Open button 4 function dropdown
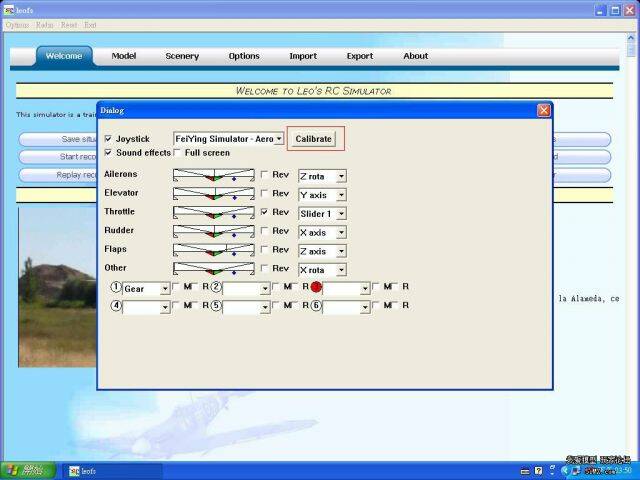The height and width of the screenshot is (480, 640). (146, 307)
